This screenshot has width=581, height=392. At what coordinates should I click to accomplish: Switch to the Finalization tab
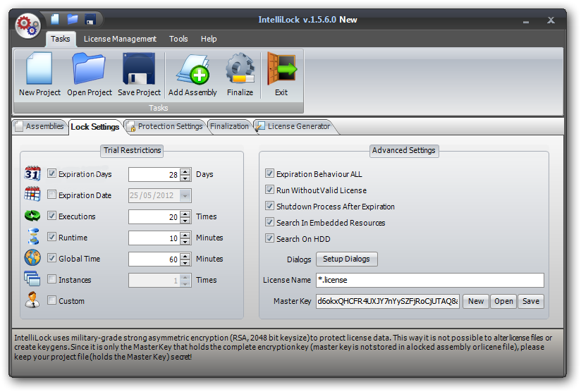pyautogui.click(x=229, y=126)
